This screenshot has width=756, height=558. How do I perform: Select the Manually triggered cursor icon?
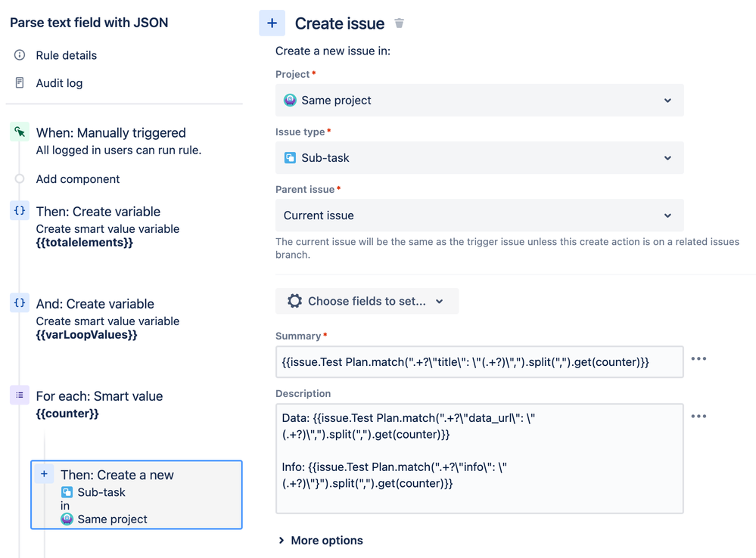tap(20, 132)
